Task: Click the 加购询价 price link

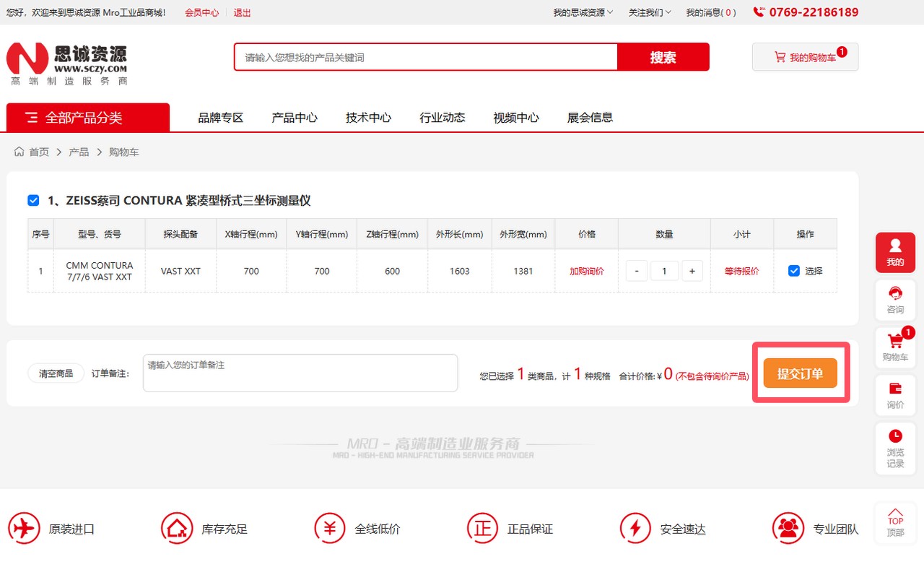Action: click(x=586, y=271)
